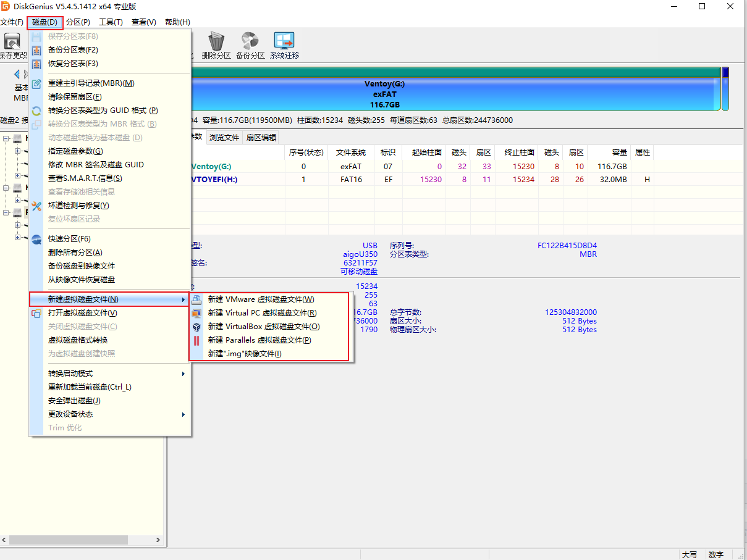This screenshot has height=560, width=747.
Task: Click the icon beside 打开虚拟磁盘文件
Action: pos(36,313)
